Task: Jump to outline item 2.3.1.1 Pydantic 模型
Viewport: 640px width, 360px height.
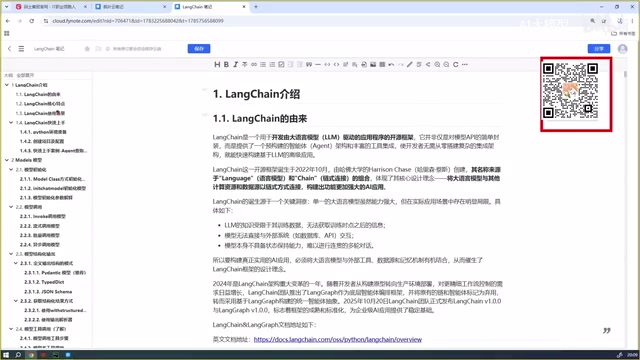Action: coord(55,273)
